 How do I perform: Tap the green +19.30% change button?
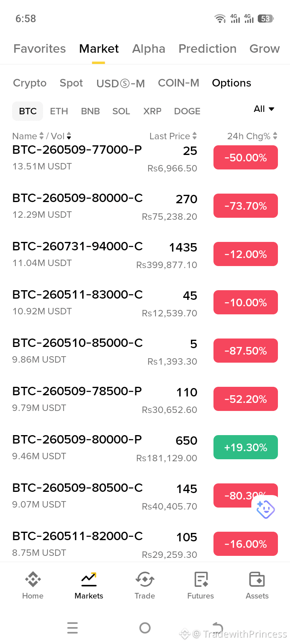[x=246, y=447]
